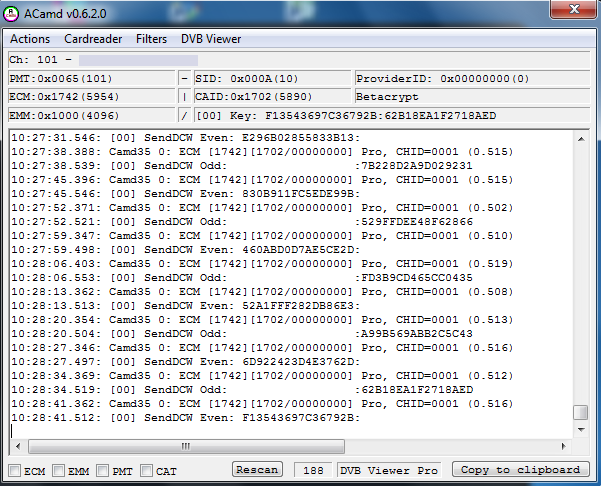The height and width of the screenshot is (486, 601).
Task: Toggle the EMM checkbox
Action: [59, 470]
